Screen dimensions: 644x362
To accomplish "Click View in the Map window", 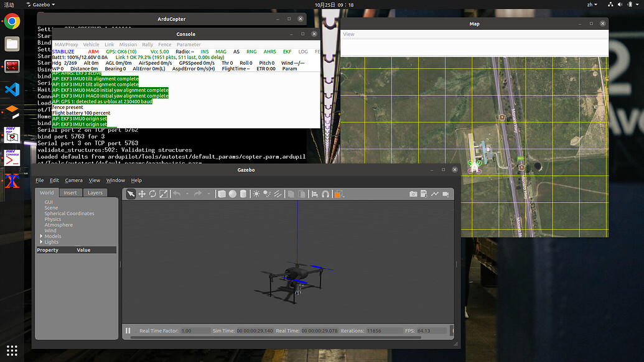I will pos(349,34).
